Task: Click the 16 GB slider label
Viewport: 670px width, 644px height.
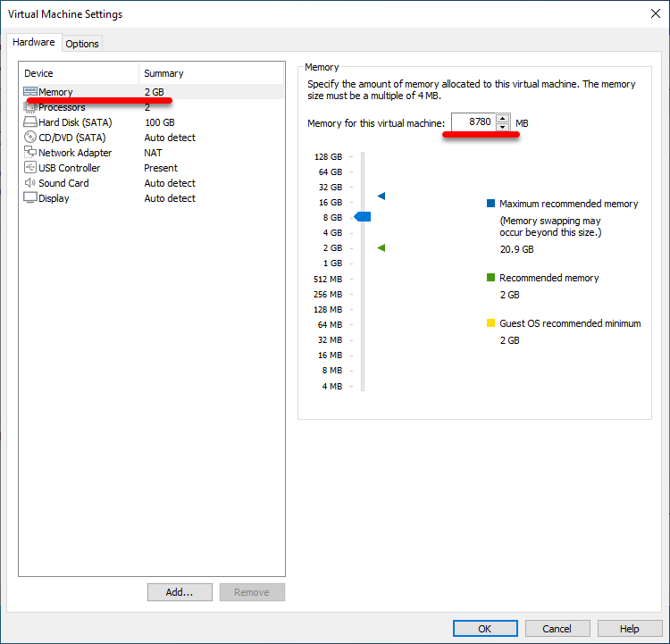Action: point(331,202)
